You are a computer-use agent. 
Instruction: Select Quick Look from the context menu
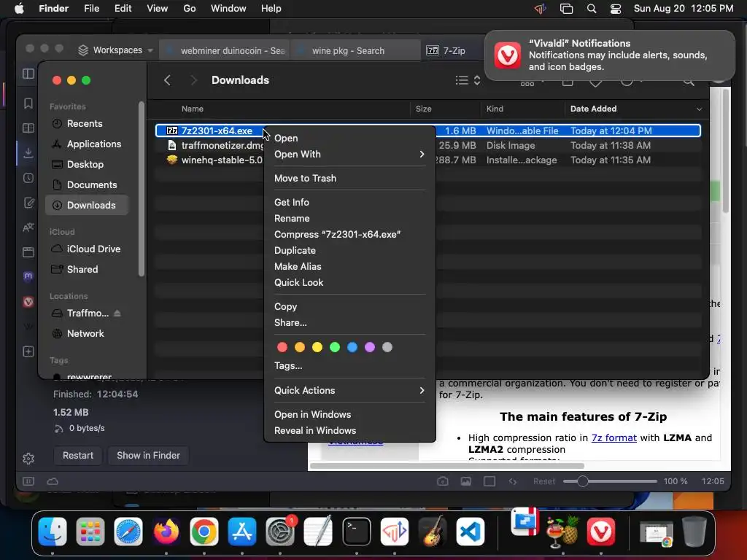pyautogui.click(x=349, y=282)
